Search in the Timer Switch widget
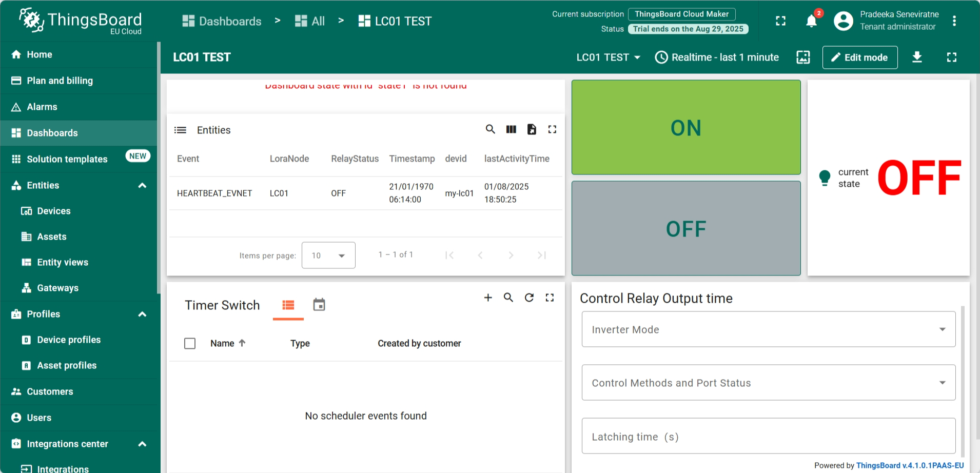Image resolution: width=980 pixels, height=473 pixels. (508, 298)
